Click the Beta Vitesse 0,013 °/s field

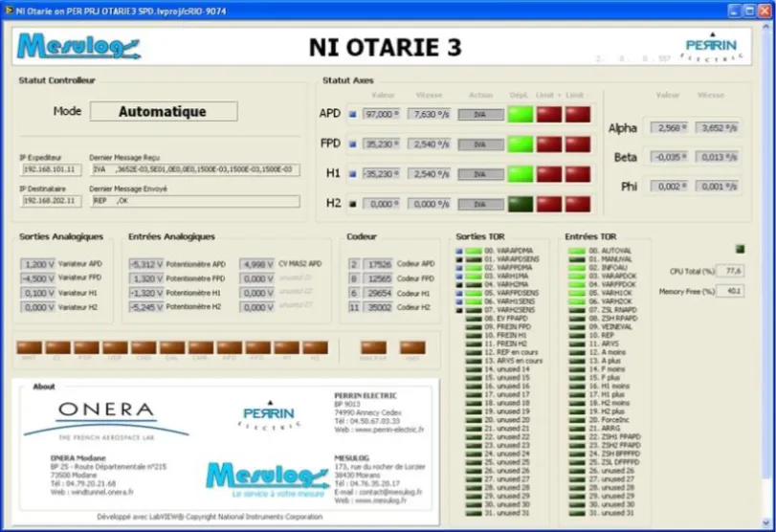coord(717,157)
